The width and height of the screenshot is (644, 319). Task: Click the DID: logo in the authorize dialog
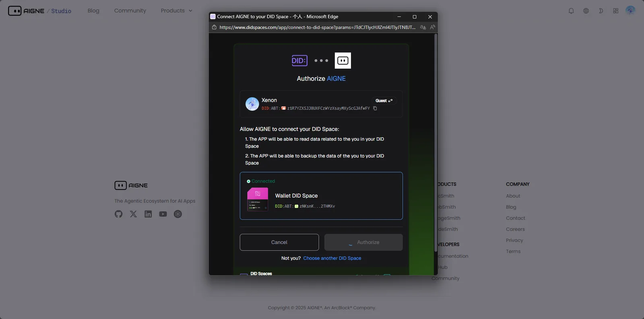[x=299, y=61]
